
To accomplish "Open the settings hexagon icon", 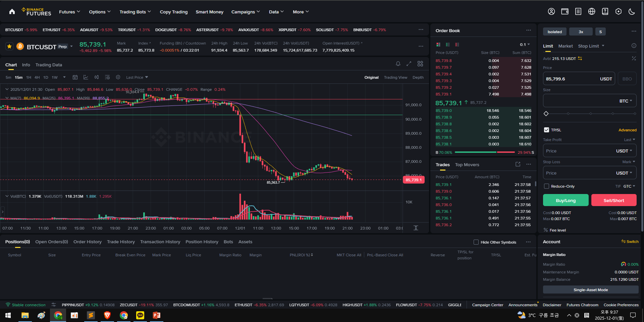I will pyautogui.click(x=618, y=12).
